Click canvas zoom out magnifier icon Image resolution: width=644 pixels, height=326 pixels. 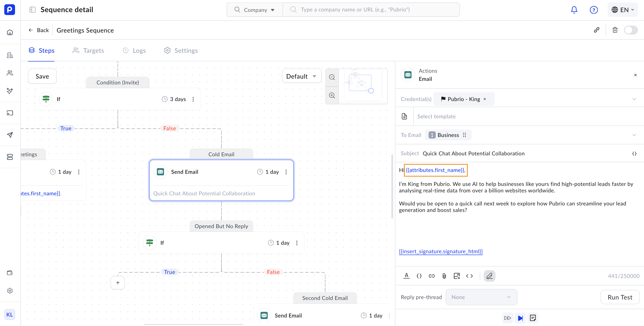click(x=332, y=77)
